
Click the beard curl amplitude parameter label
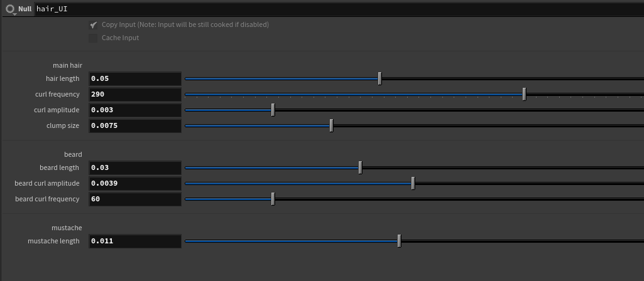pyautogui.click(x=47, y=183)
